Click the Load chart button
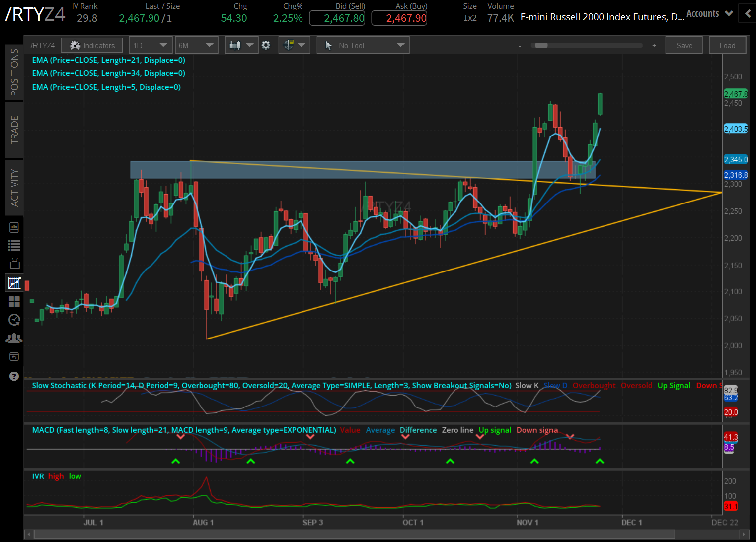This screenshot has width=756, height=542. [x=727, y=45]
